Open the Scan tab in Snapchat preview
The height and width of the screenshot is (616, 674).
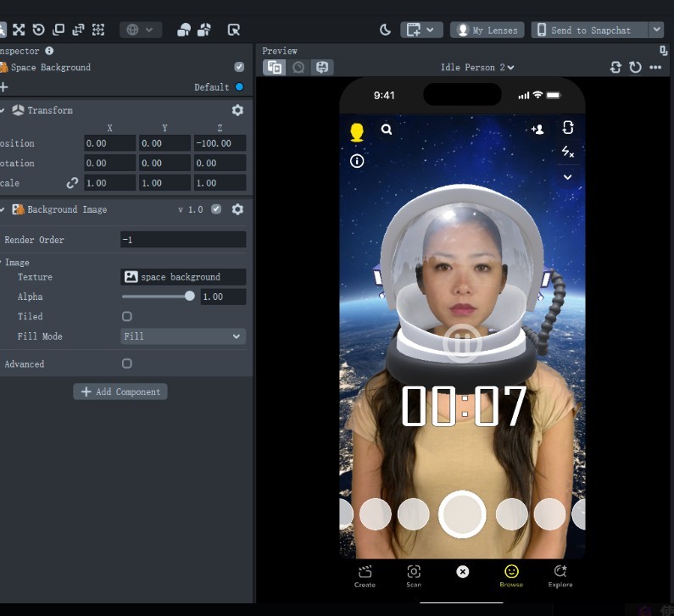coord(414,576)
